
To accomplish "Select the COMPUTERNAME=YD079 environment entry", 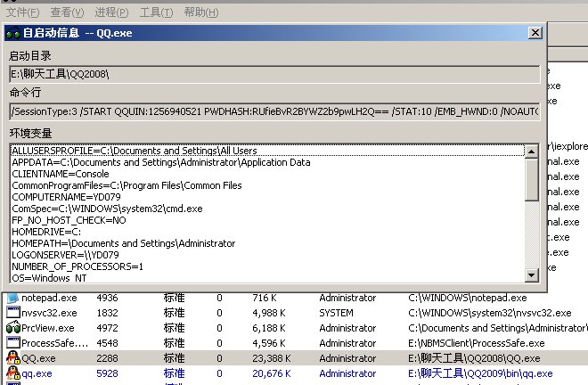I will (x=66, y=197).
